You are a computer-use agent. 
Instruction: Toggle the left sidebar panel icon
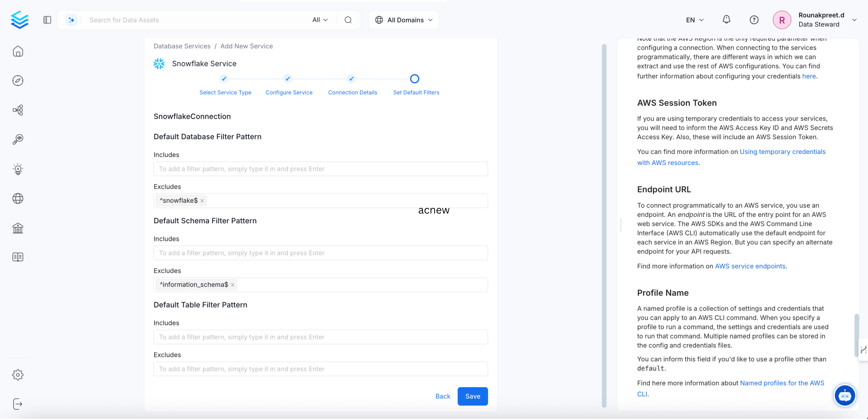click(47, 19)
